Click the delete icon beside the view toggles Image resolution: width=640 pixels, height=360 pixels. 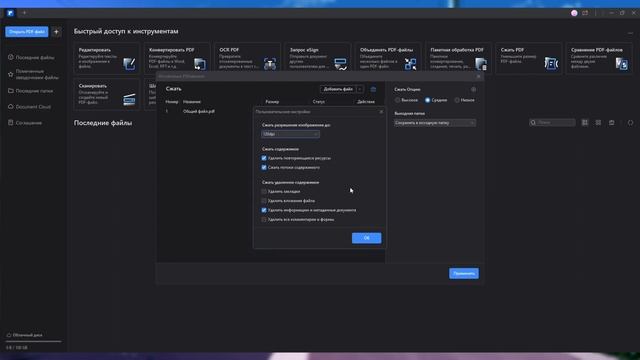[x=611, y=122]
